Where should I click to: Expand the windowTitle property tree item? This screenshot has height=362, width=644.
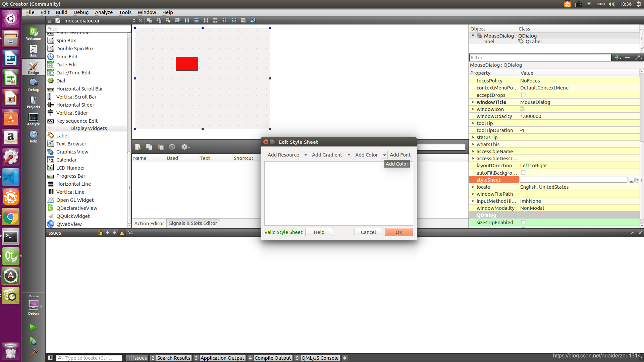473,102
